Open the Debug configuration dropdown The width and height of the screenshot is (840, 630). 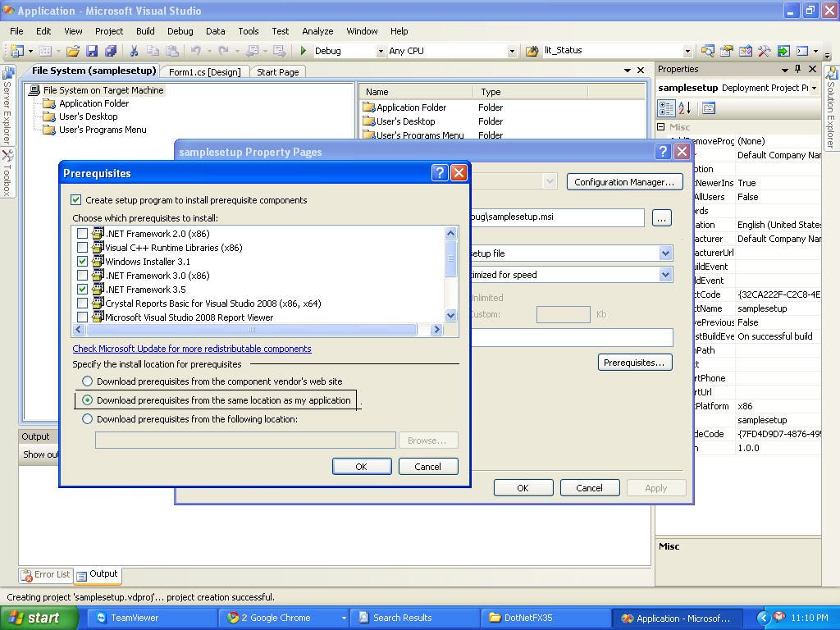(381, 51)
